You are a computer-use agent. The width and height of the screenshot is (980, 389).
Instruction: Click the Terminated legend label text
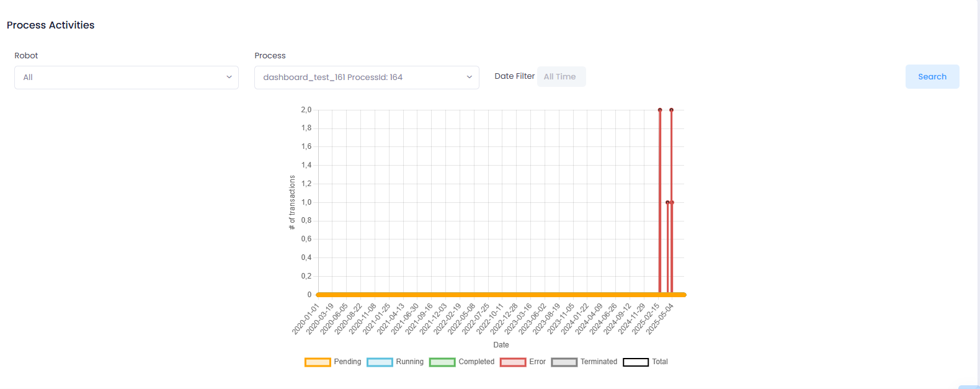tap(599, 362)
